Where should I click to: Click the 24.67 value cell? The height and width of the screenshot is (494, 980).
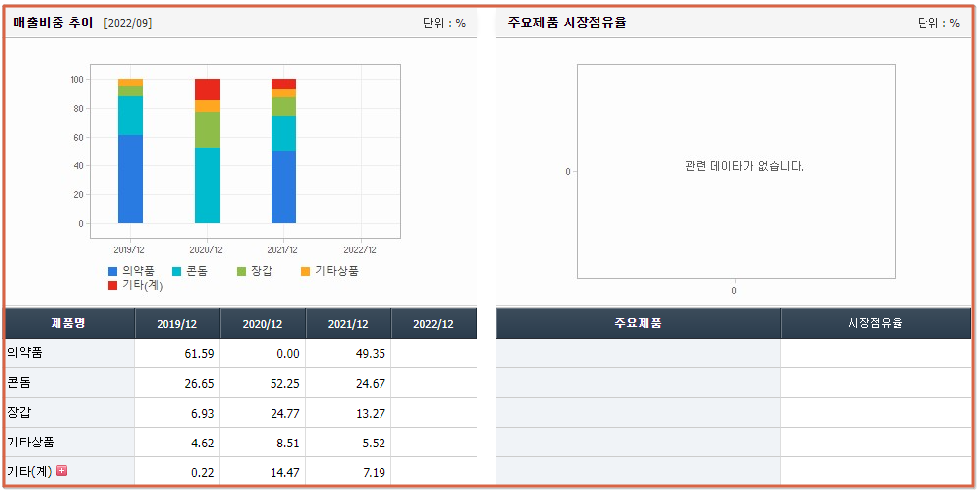pyautogui.click(x=349, y=383)
